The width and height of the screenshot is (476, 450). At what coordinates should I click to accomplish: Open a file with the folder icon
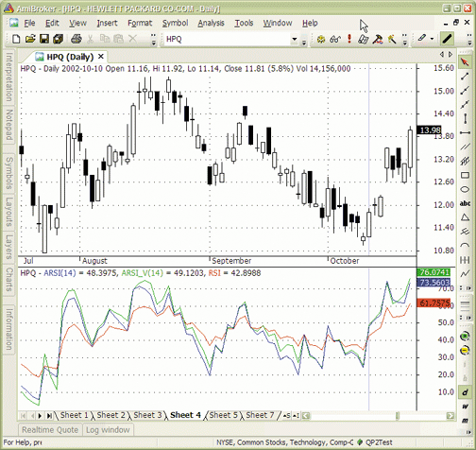[30, 39]
